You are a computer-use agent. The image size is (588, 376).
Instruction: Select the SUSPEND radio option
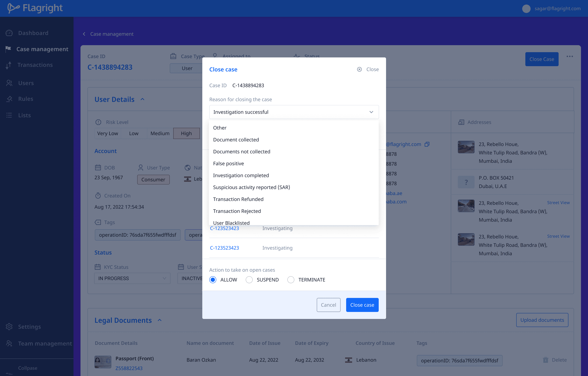(x=249, y=280)
